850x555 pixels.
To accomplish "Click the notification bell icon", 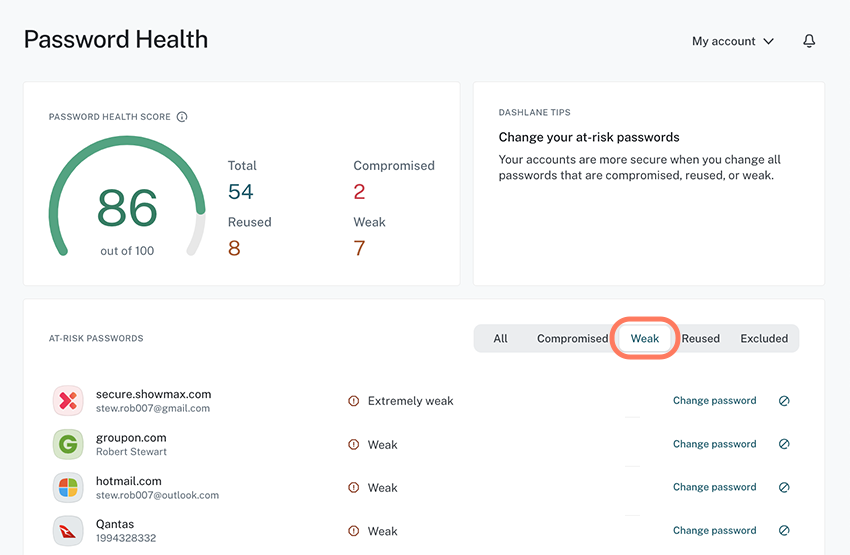I will click(x=809, y=41).
